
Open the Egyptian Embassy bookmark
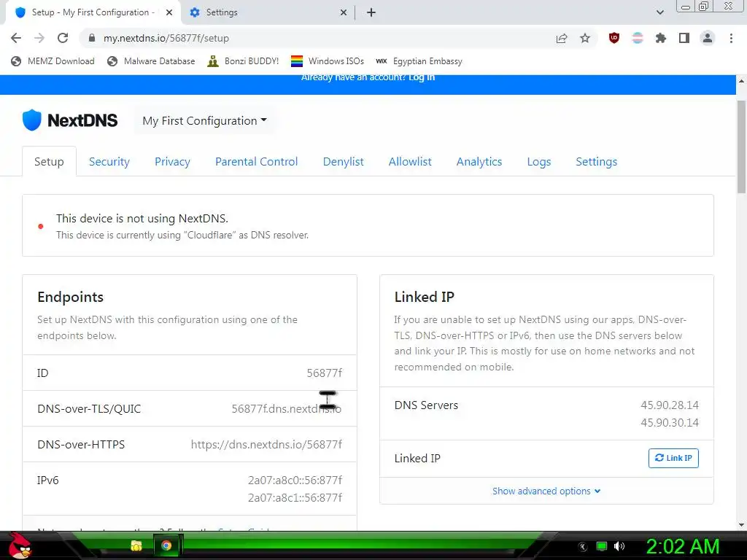pos(419,61)
